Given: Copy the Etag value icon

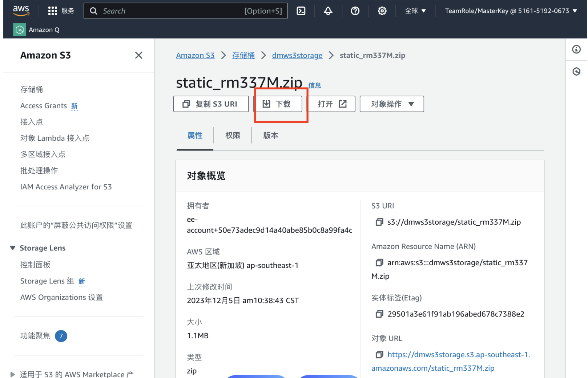Looking at the screenshot, I should click(379, 314).
